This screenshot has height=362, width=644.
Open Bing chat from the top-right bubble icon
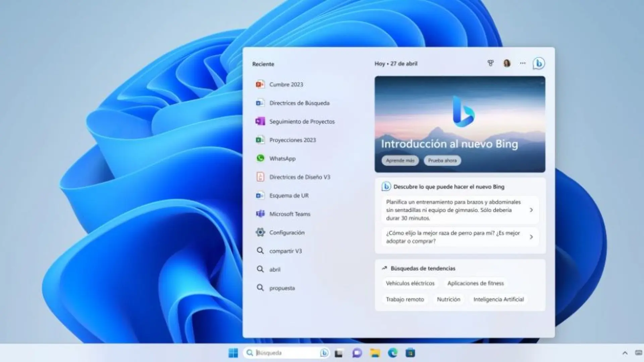click(538, 63)
